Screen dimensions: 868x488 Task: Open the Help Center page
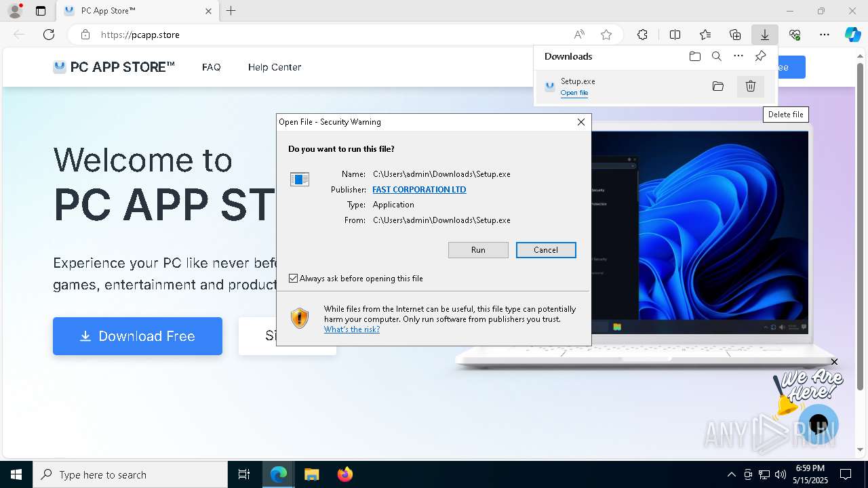click(275, 67)
